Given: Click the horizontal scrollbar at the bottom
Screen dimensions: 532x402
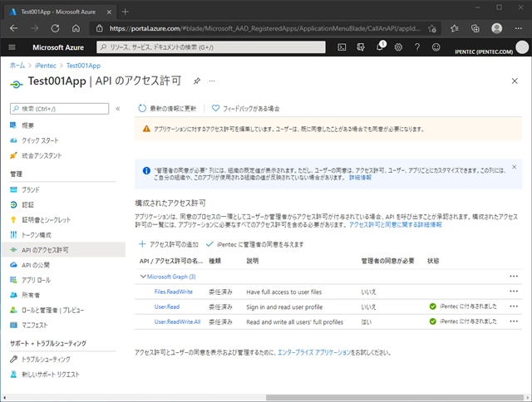Looking at the screenshot, I should click(395, 397).
